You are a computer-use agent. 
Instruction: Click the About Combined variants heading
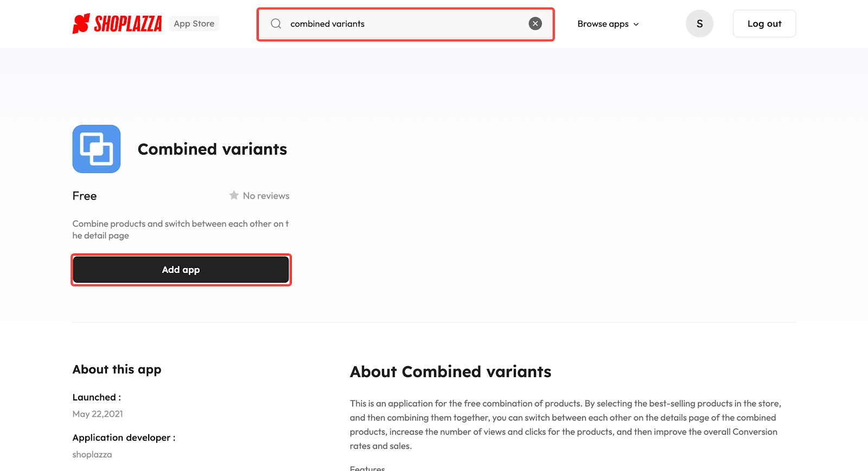tap(450, 372)
